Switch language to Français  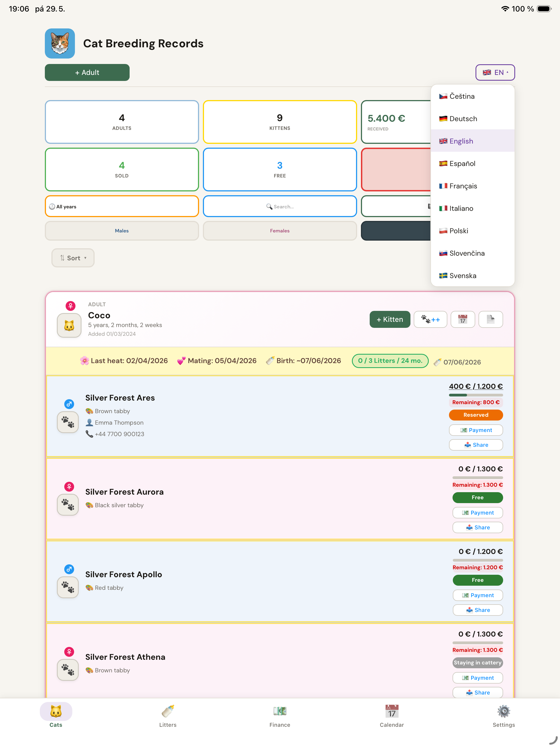click(x=472, y=186)
